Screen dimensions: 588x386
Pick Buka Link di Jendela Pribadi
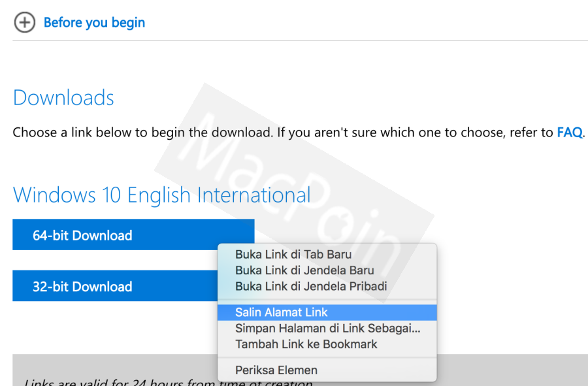311,286
